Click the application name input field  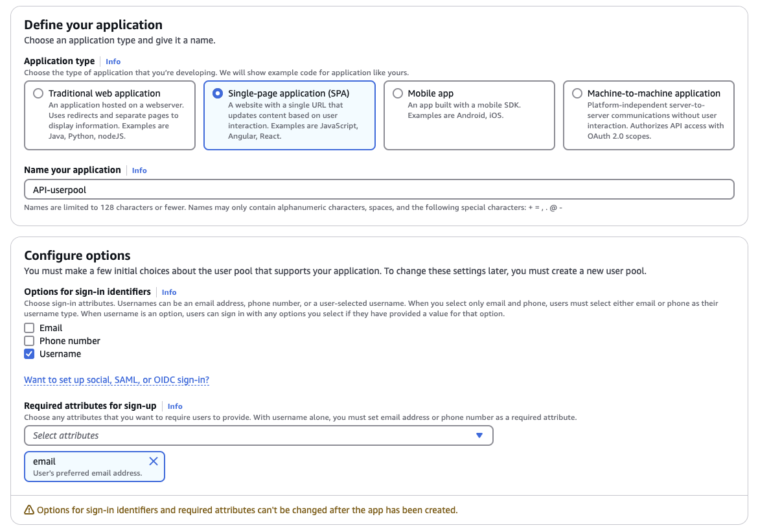[x=379, y=190]
